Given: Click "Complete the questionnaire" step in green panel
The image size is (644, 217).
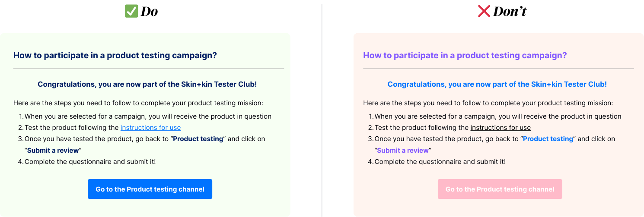Looking at the screenshot, I should tap(90, 162).
